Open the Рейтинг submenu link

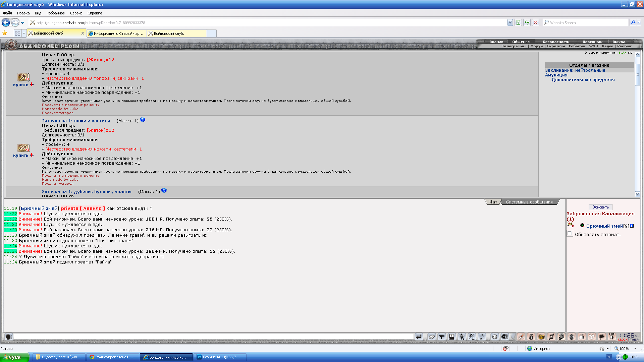[624, 46]
